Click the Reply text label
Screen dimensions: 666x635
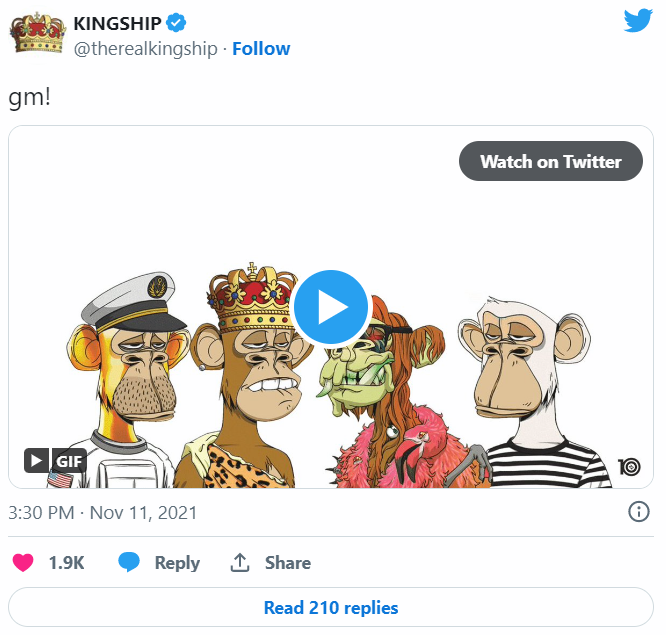(177, 563)
